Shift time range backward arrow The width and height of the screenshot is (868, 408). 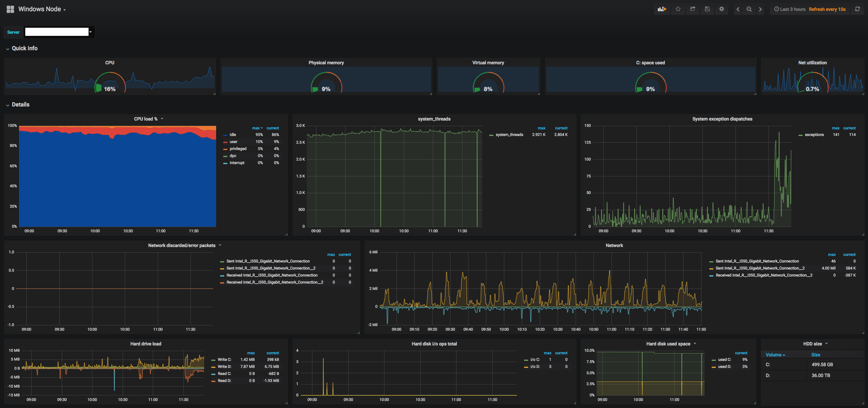click(x=738, y=9)
